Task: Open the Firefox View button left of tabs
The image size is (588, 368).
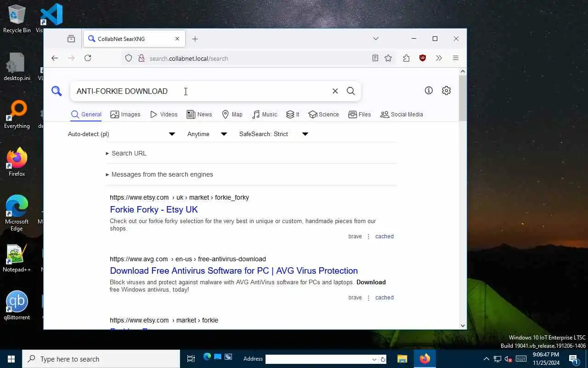Action: click(x=71, y=39)
